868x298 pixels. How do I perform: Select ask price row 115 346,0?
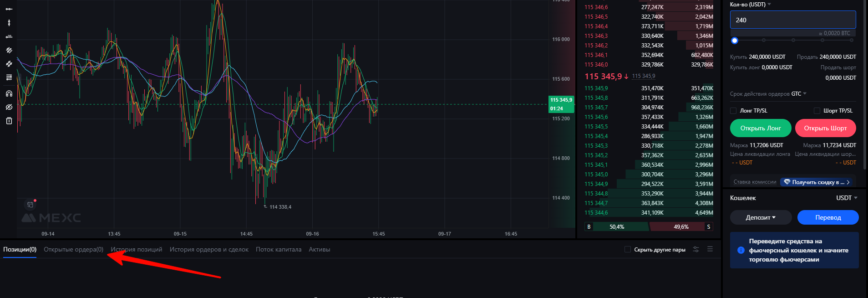[649, 64]
